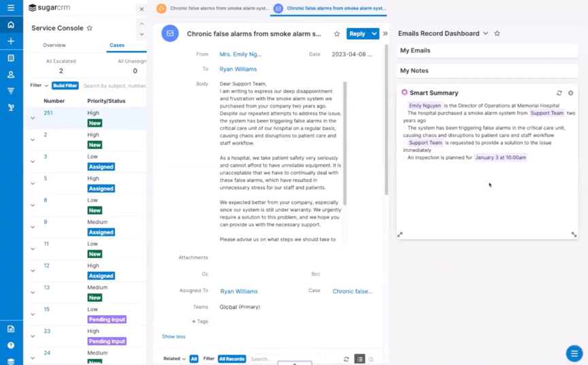This screenshot has width=588, height=365.
Task: Click the email body scrollbar
Action: 345,143
